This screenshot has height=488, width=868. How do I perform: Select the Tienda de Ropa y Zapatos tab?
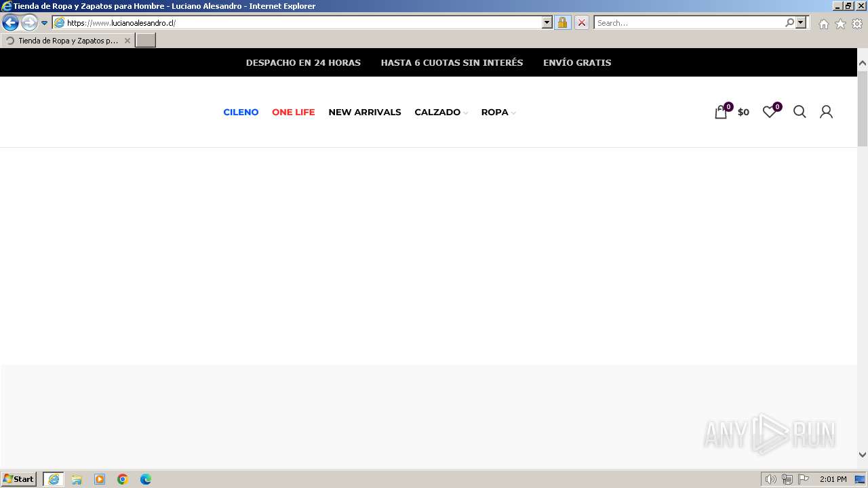(68, 41)
